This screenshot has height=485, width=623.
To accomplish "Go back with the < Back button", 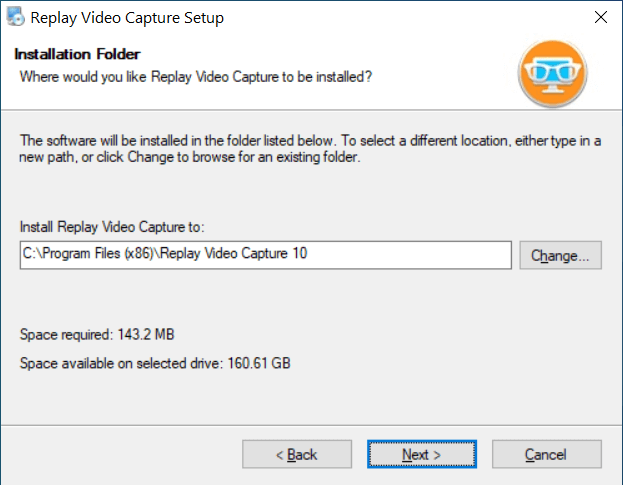I will [297, 454].
